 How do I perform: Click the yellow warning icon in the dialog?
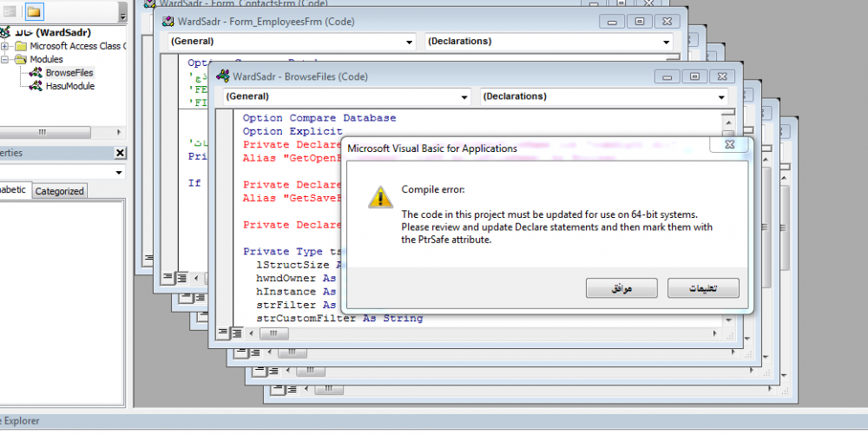(380, 197)
